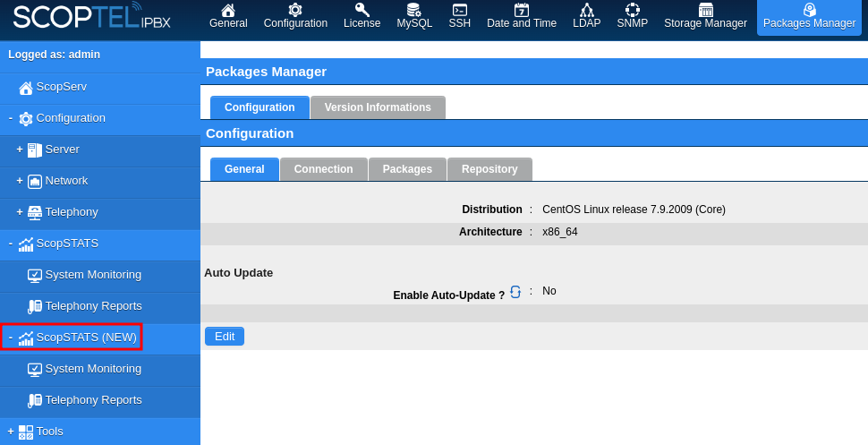
Task: Expand the Server tree node plus sign
Action: coord(20,150)
